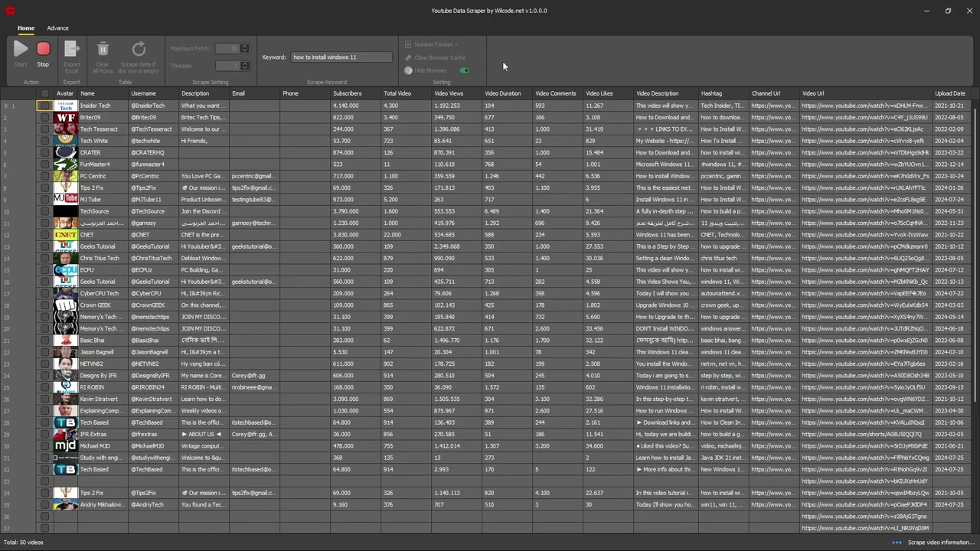Toggle the Hide Browser switch
Viewport: 980px width, 551px height.
click(x=464, y=70)
